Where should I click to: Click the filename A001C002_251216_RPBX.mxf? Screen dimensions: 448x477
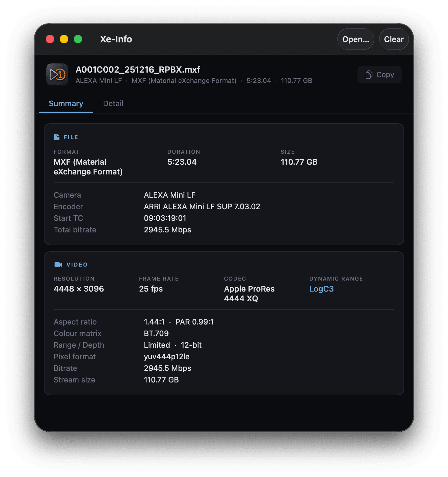[138, 70]
